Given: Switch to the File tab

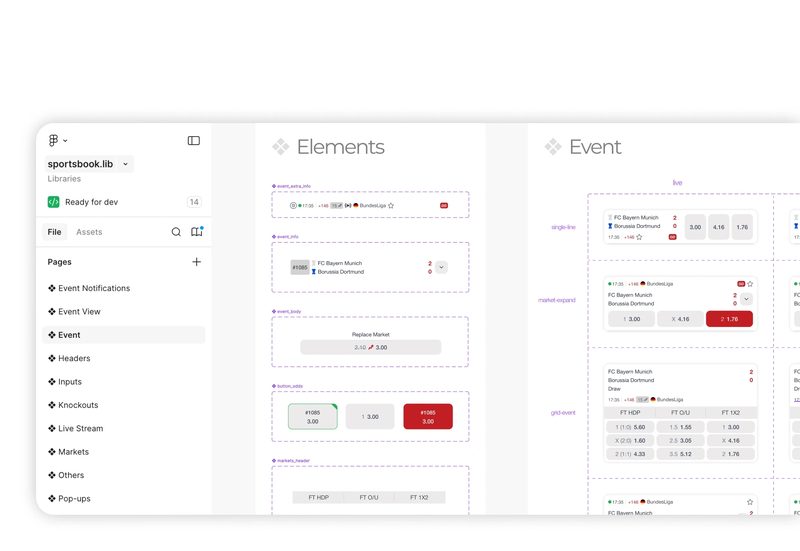Looking at the screenshot, I should (55, 232).
